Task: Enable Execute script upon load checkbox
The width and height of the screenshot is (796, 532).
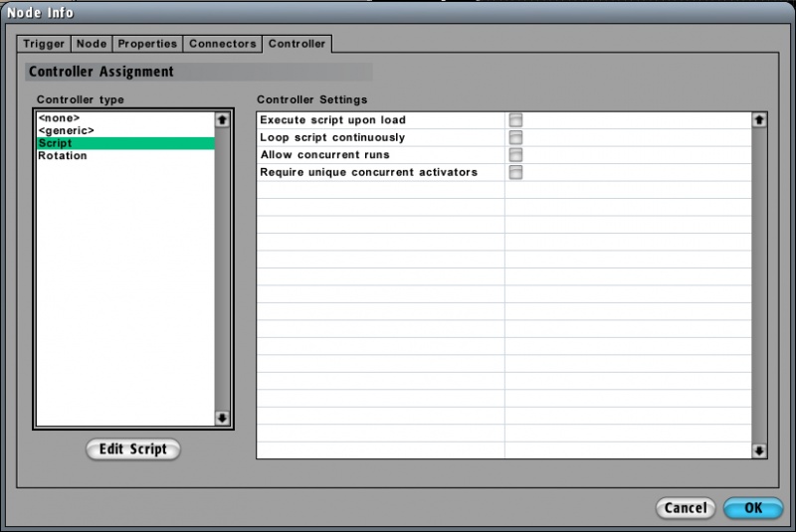Action: point(515,120)
